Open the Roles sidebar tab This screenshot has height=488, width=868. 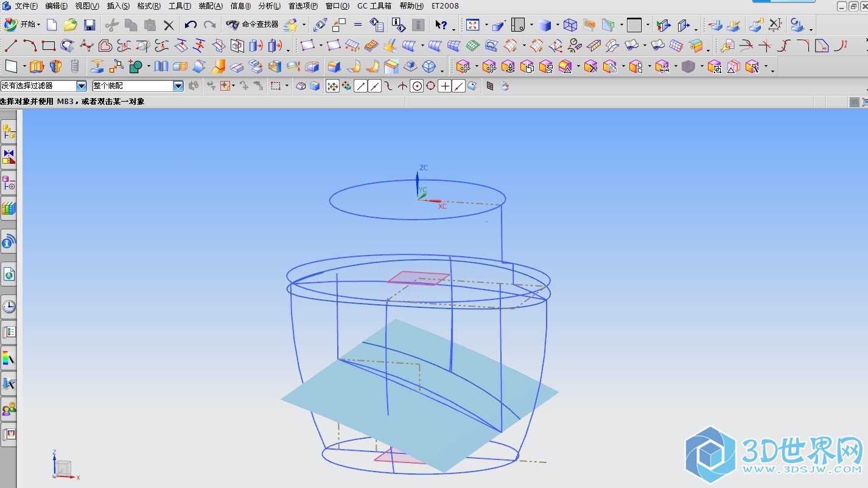9,409
